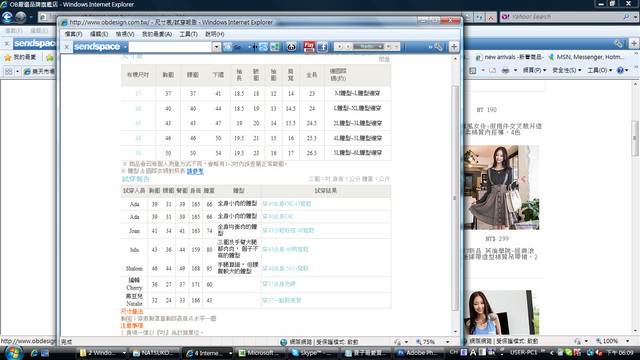640x360 pixels.
Task: Click the sendspace toolbar search input field
Action: click(171, 47)
